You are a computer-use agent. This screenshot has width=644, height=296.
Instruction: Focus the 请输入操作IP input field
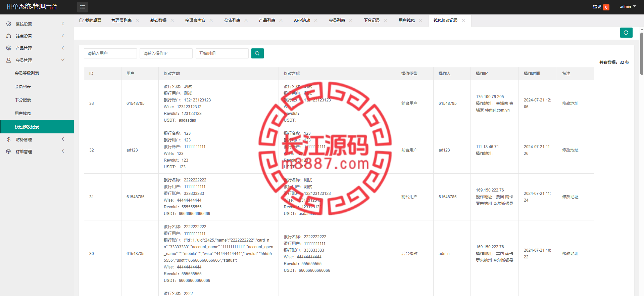click(166, 53)
